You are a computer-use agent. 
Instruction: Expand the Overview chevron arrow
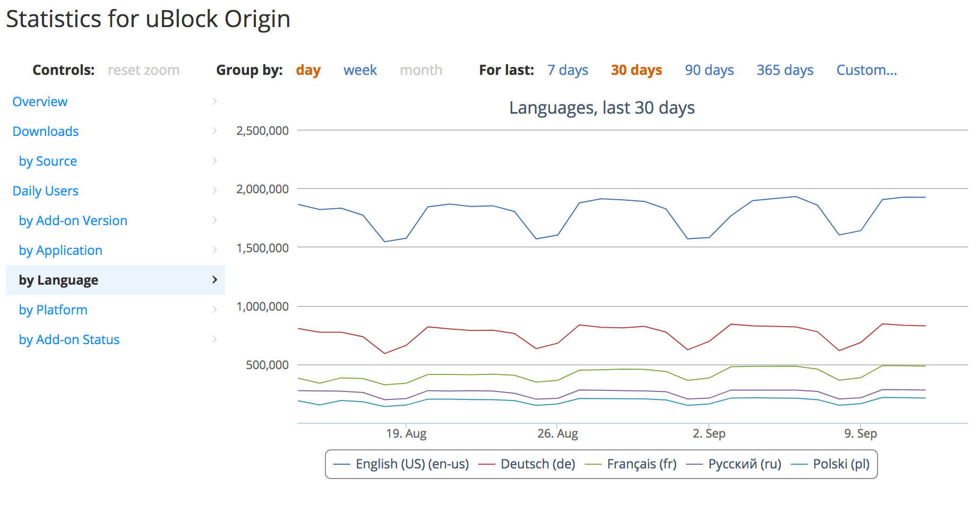click(x=214, y=101)
